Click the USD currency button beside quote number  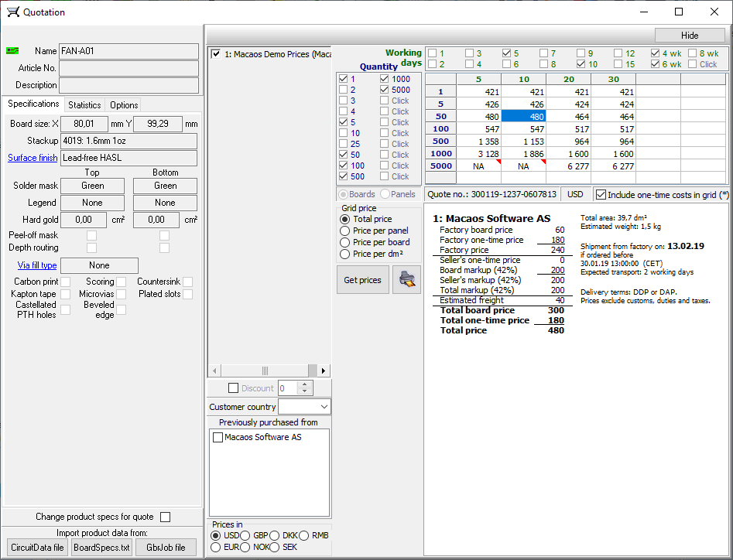pos(575,194)
